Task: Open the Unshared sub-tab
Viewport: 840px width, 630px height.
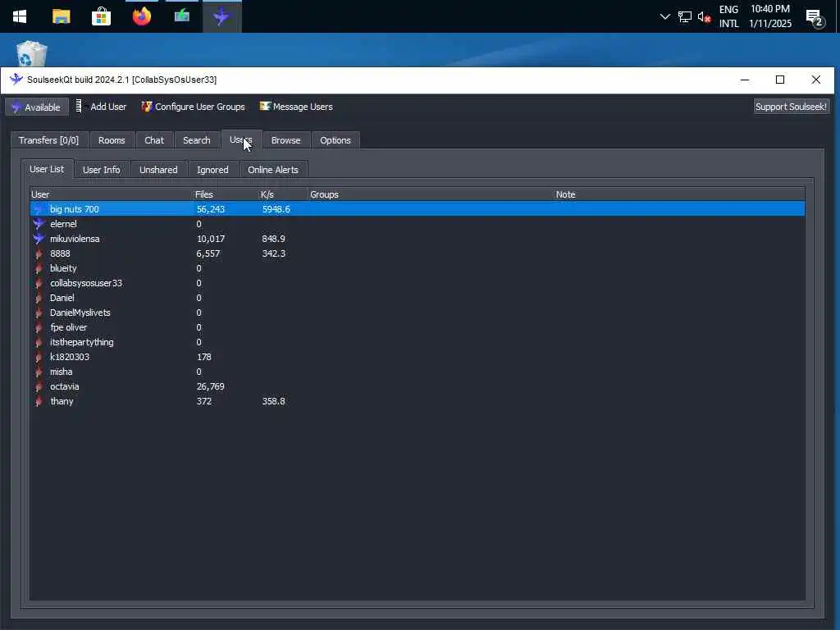Action: [158, 170]
